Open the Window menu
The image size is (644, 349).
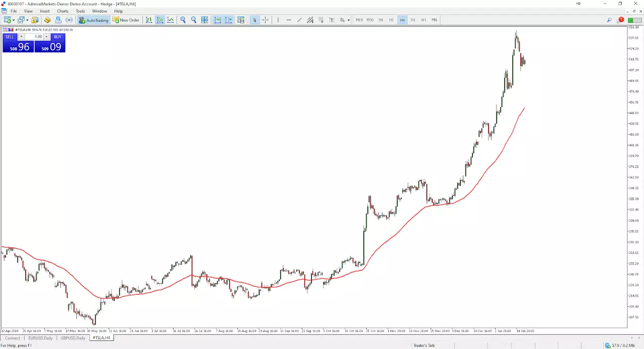(x=100, y=11)
